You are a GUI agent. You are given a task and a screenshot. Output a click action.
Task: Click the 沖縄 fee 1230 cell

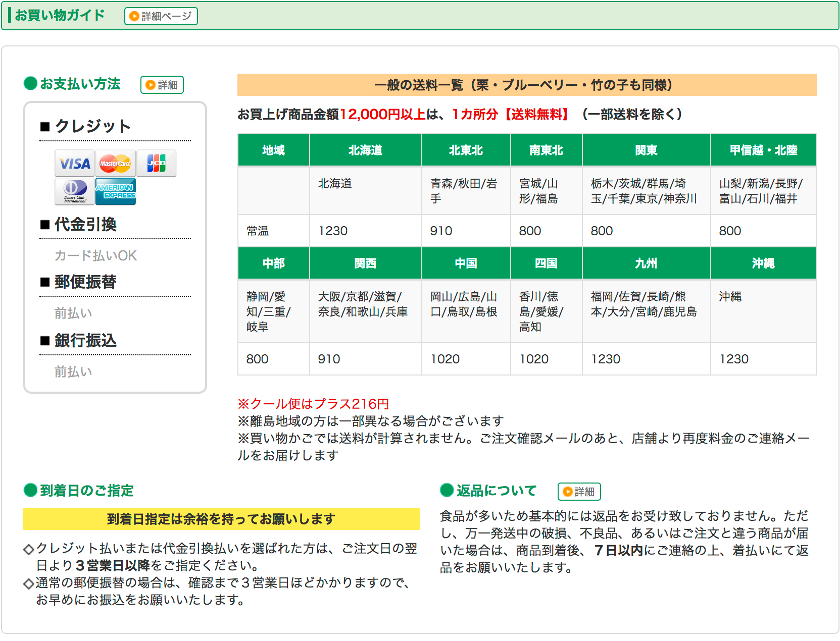[x=763, y=359]
